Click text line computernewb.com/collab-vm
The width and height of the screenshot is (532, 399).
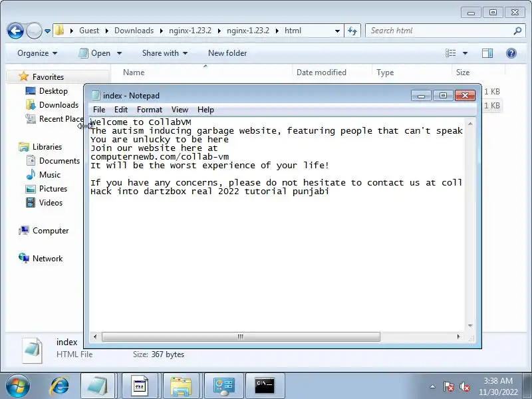click(x=160, y=157)
